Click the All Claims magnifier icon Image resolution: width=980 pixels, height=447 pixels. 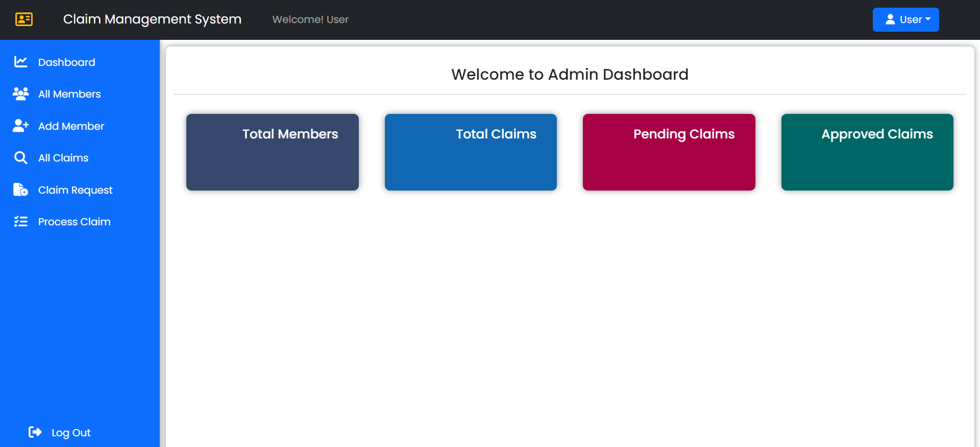coord(21,158)
